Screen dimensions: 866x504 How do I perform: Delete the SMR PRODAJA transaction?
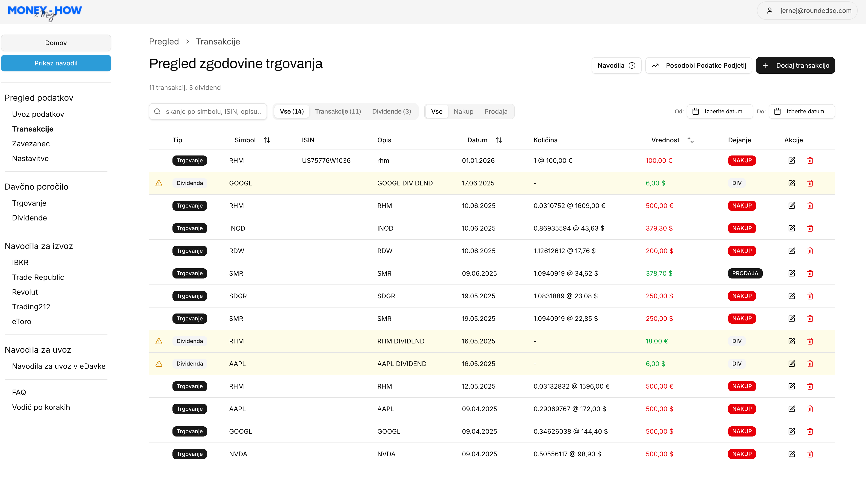pyautogui.click(x=810, y=273)
